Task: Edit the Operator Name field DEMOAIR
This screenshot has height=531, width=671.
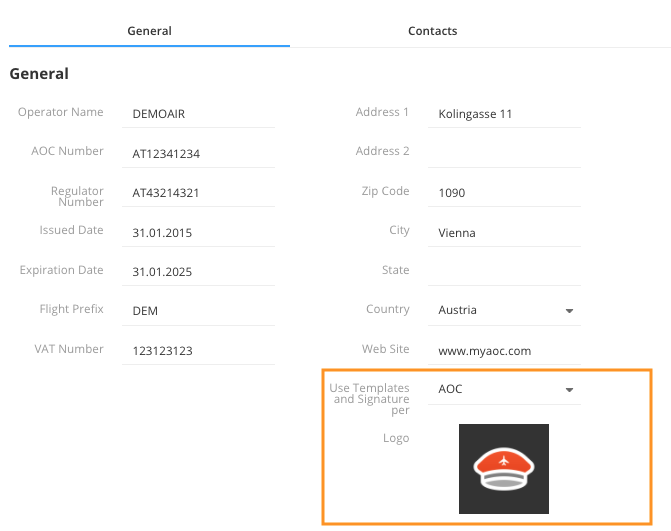Action: click(x=198, y=114)
